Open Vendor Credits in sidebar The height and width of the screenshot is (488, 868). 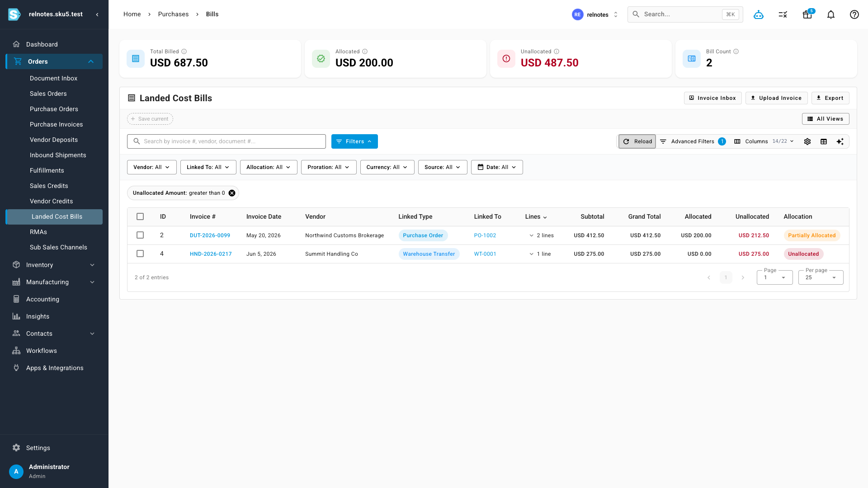coord(51,201)
